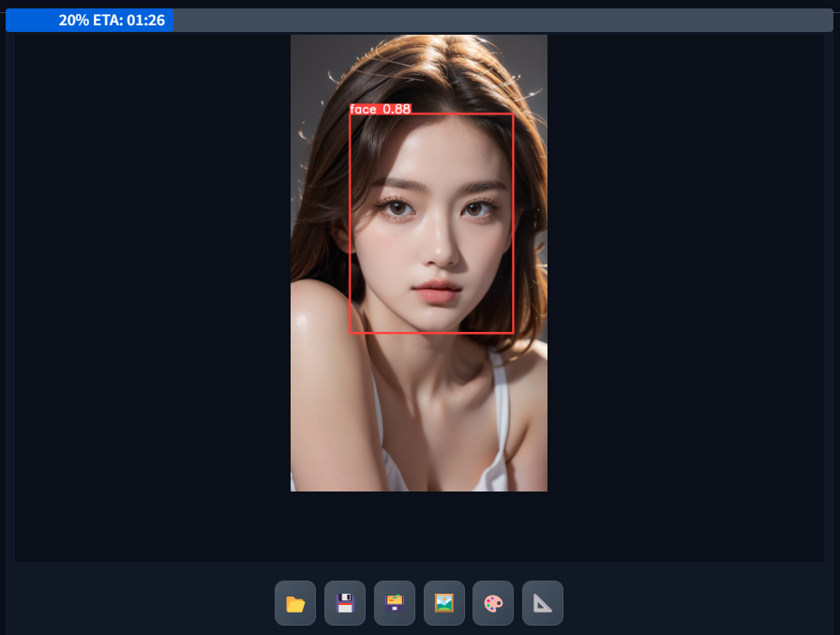Click the card file box archive icon

pos(395,603)
